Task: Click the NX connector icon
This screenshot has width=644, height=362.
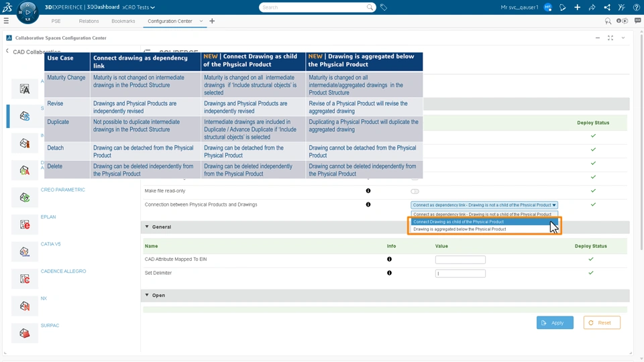Action: 25,306
